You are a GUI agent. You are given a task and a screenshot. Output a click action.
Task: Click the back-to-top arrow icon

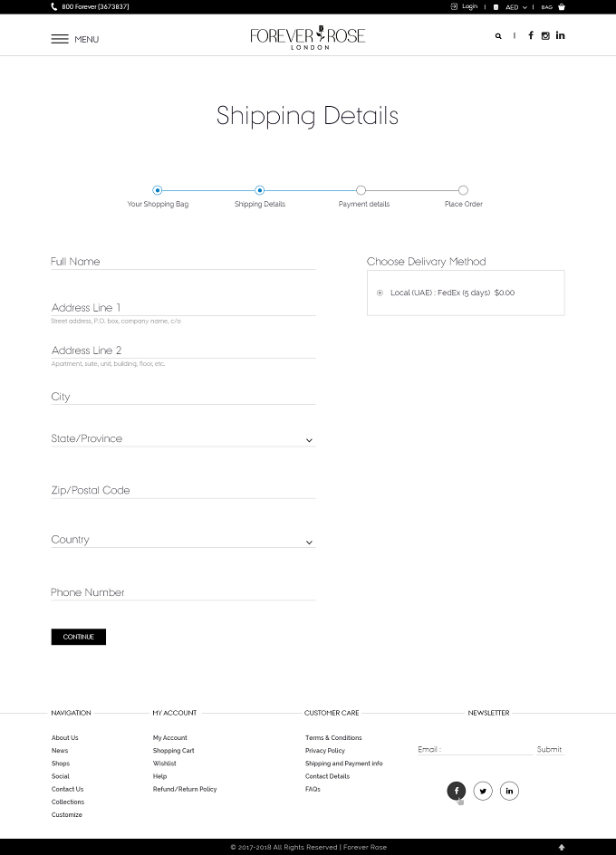click(x=562, y=847)
